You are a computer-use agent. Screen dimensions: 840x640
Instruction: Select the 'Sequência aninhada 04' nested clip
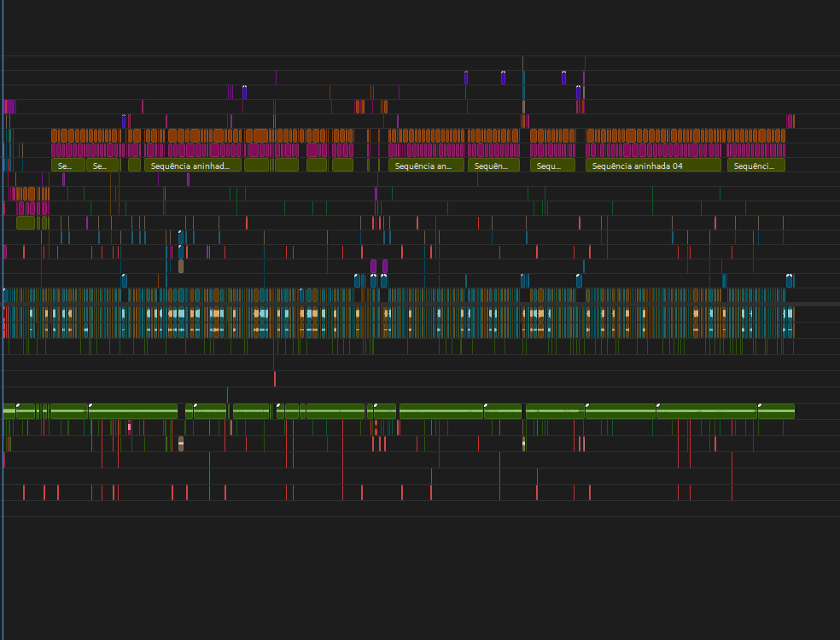(x=653, y=166)
